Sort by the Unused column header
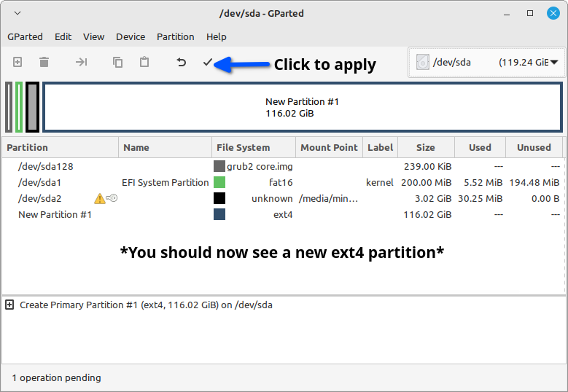The width and height of the screenshot is (568, 392). coord(534,148)
